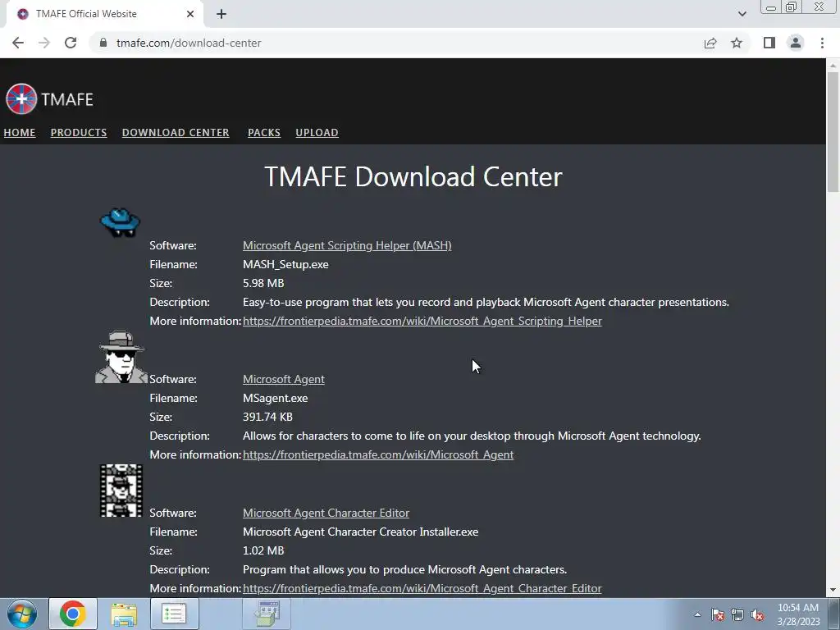Open Chrome side panel icon
The image size is (840, 630).
(769, 43)
